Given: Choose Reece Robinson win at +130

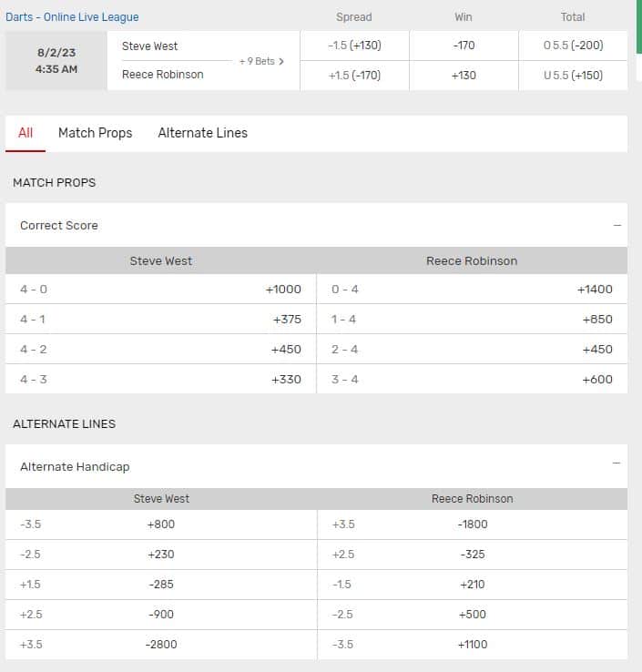Looking at the screenshot, I should pos(464,76).
